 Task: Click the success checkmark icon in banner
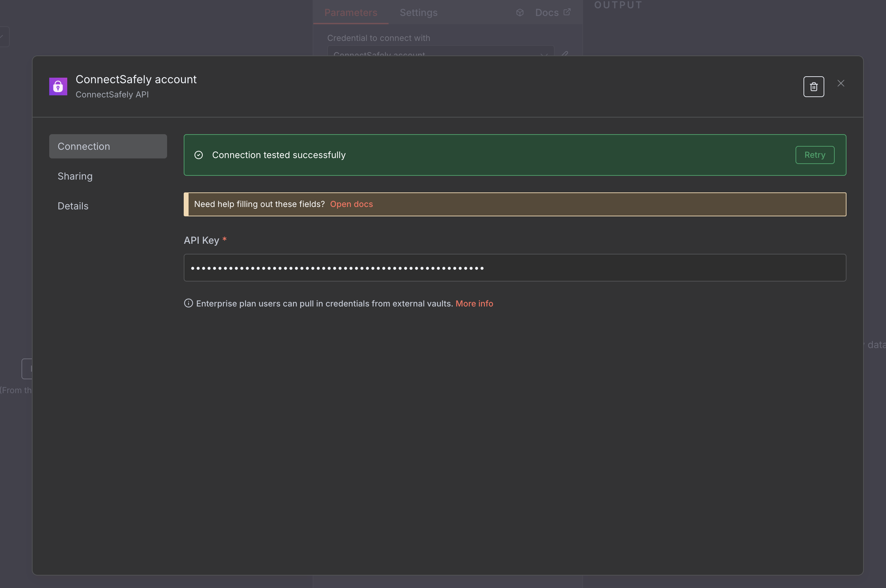pos(199,155)
